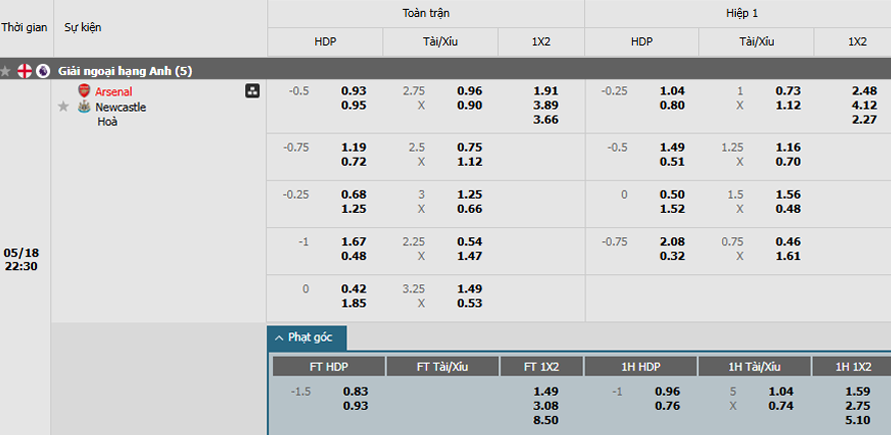Screen dimensions: 891x435
Task: Click the Toàn trận column header
Action: coord(426,14)
